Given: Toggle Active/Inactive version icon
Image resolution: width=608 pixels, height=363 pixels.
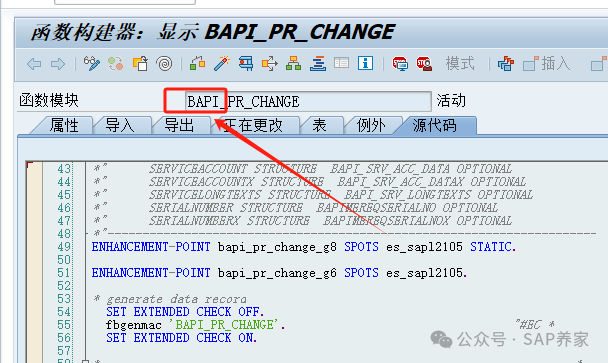Looking at the screenshot, I should coord(116,64).
